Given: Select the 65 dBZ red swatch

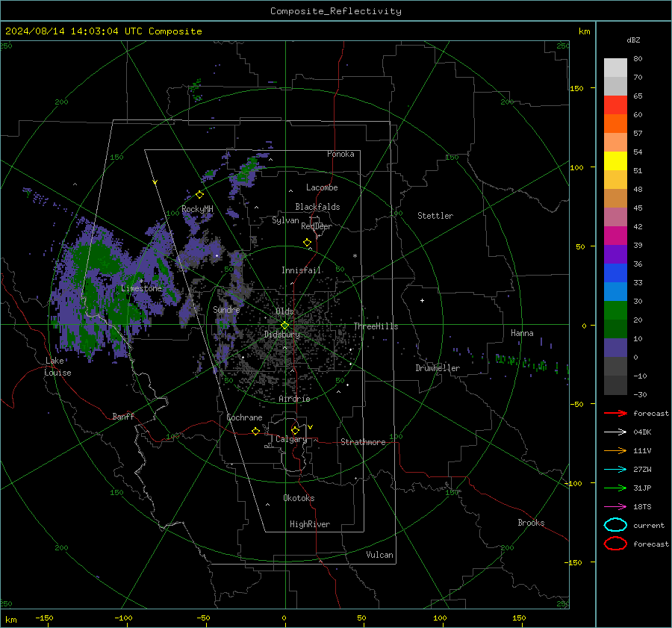Looking at the screenshot, I should [x=615, y=105].
